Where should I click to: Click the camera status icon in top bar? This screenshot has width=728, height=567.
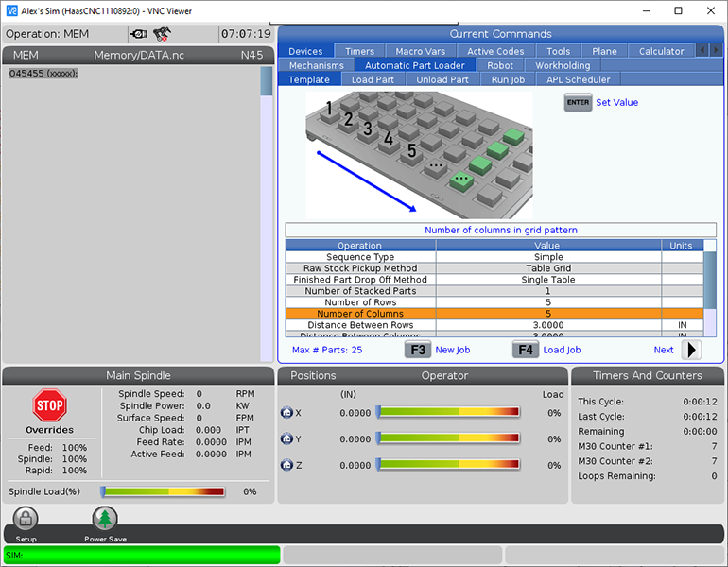point(139,33)
